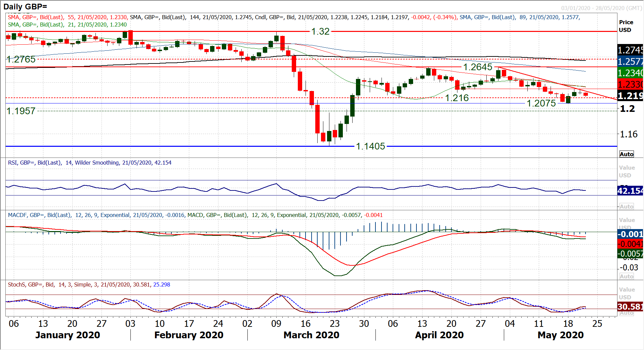Select March 2020 on the time axis

tap(311, 335)
